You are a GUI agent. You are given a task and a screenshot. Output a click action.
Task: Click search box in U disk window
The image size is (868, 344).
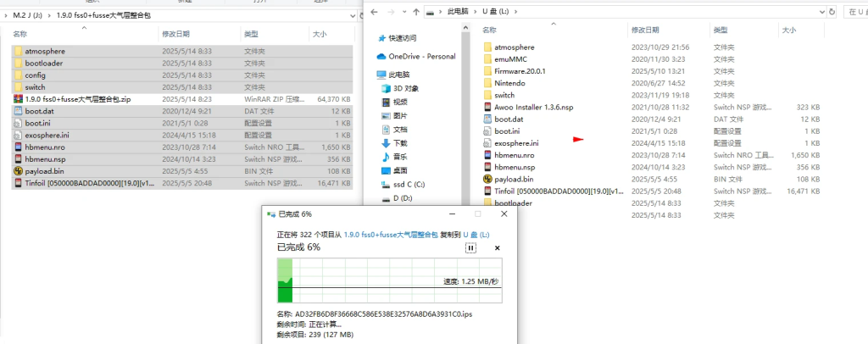click(856, 11)
